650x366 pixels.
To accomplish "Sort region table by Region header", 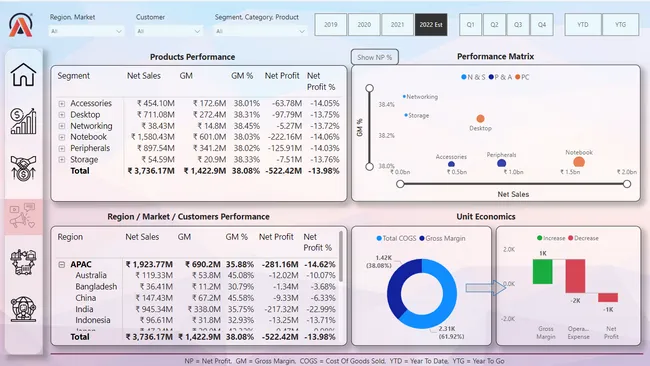I will (70, 237).
